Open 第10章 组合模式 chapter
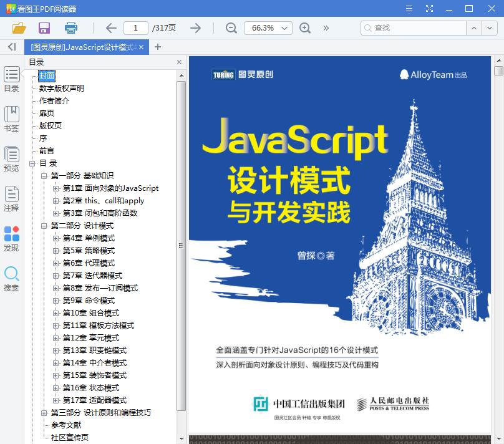Viewport: 504px width, 444px height. 91,313
